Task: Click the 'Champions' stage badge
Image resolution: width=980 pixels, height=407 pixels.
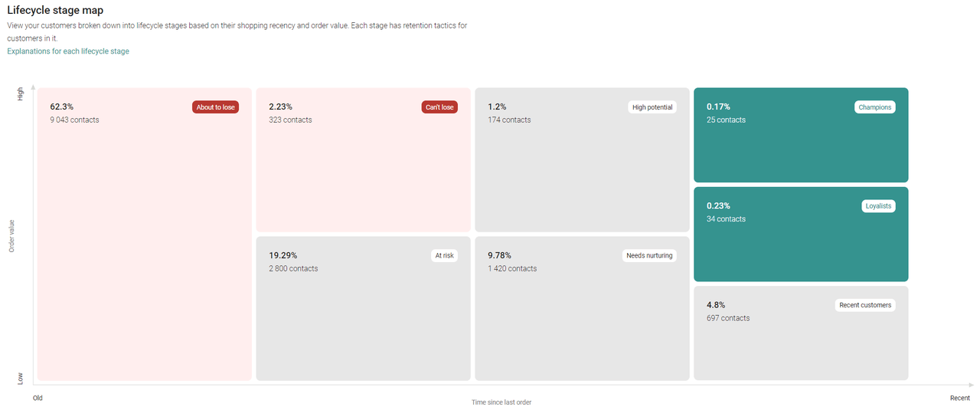Action: [874, 107]
